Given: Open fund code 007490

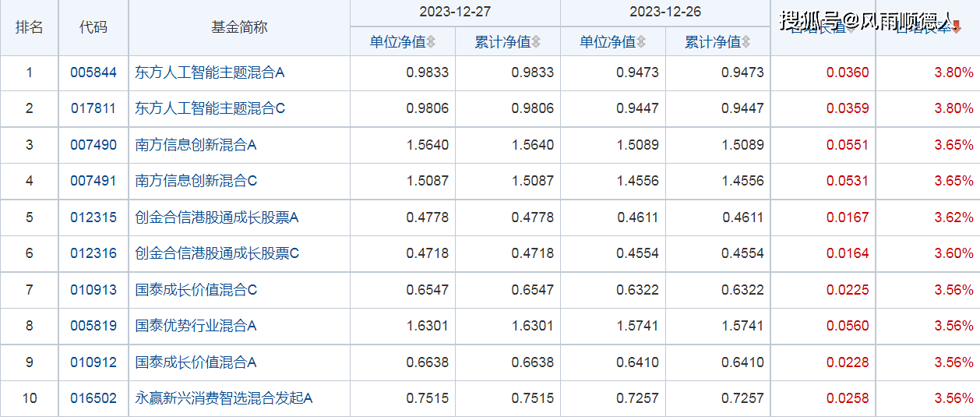Looking at the screenshot, I should 93,145.
